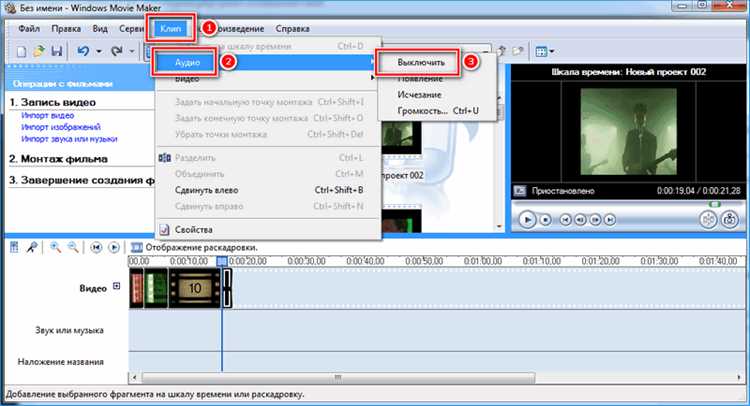
Task: Click the Звук или музыка track label
Action: pos(69,330)
